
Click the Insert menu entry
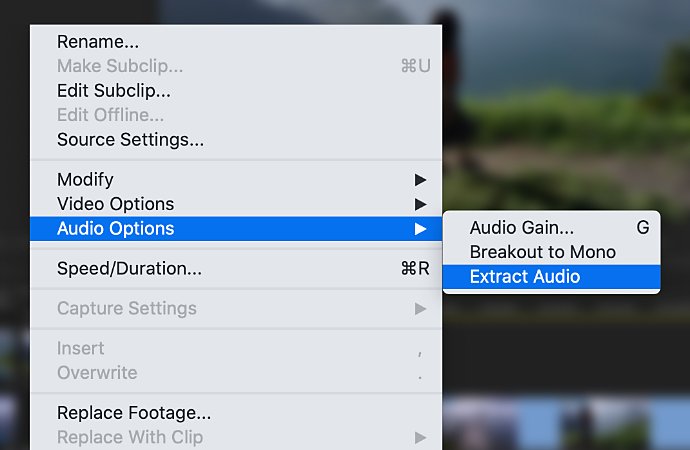[x=236, y=348]
